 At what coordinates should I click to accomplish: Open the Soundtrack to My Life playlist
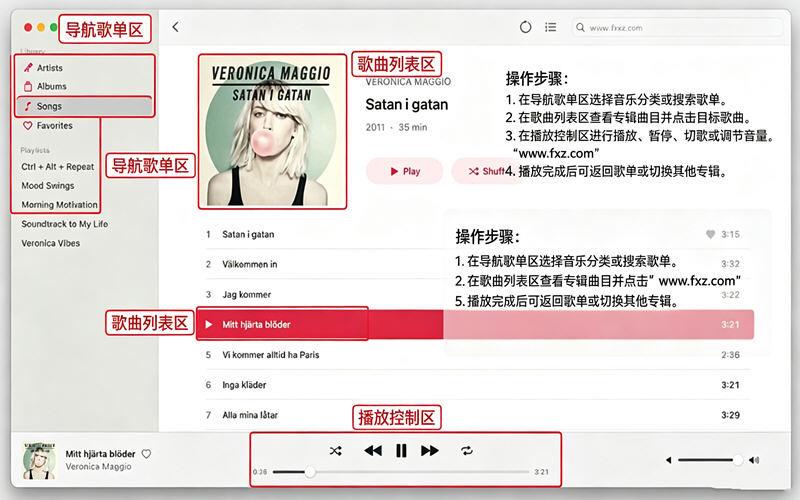[64, 224]
